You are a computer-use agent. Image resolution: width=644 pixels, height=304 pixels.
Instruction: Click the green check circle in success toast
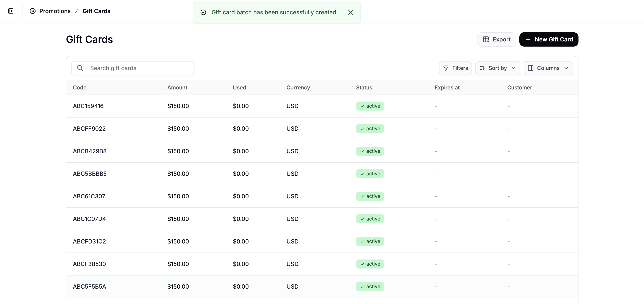[x=203, y=12]
